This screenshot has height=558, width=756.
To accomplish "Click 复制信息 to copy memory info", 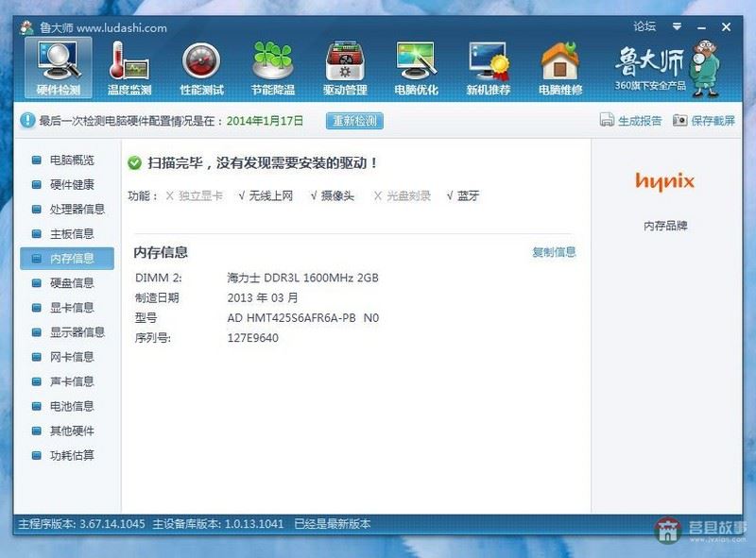I will pyautogui.click(x=554, y=252).
